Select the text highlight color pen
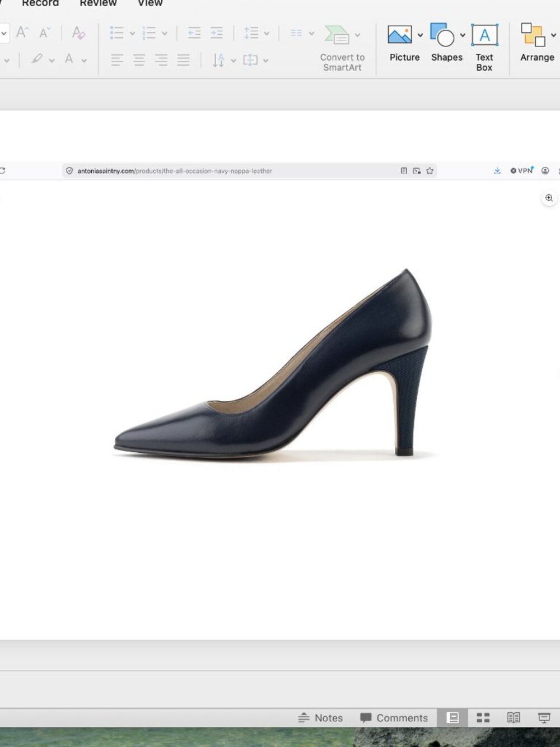Viewport: 560px width, 747px height. [37, 59]
